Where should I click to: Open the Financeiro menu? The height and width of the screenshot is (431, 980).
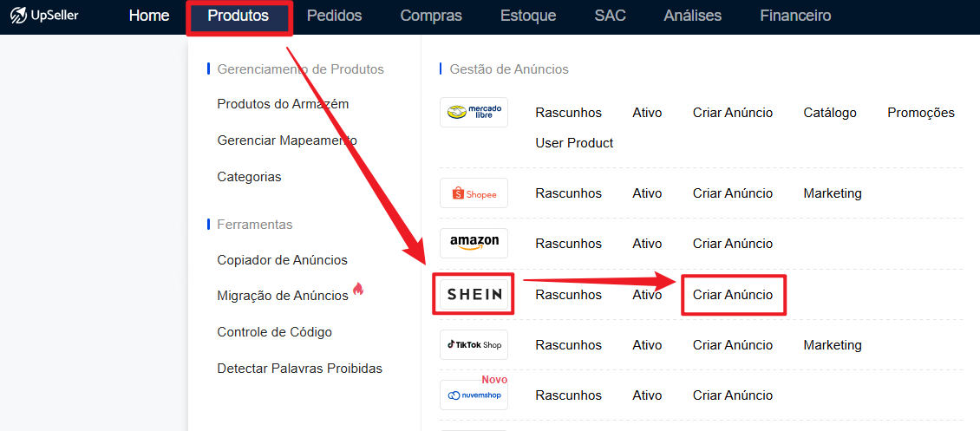(x=795, y=16)
